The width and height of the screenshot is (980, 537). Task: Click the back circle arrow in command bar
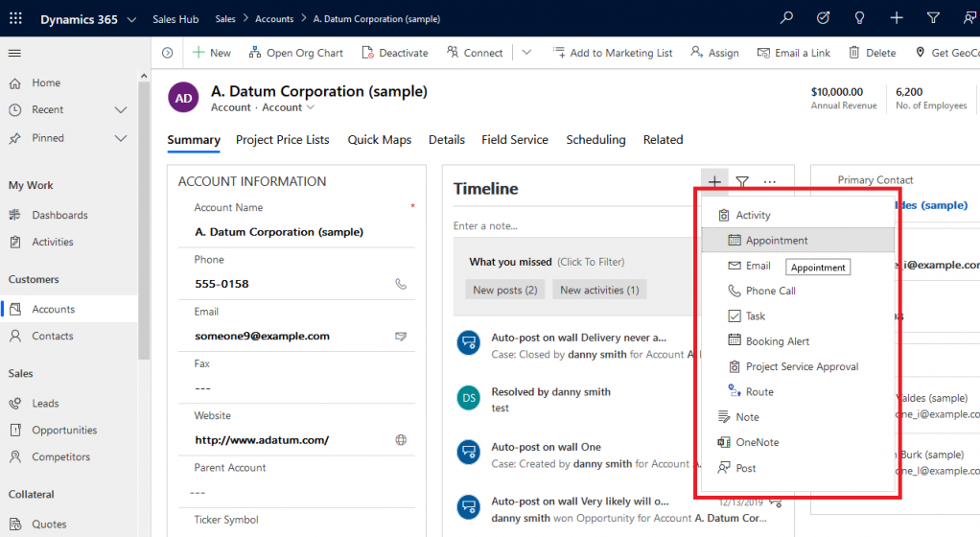click(x=167, y=53)
